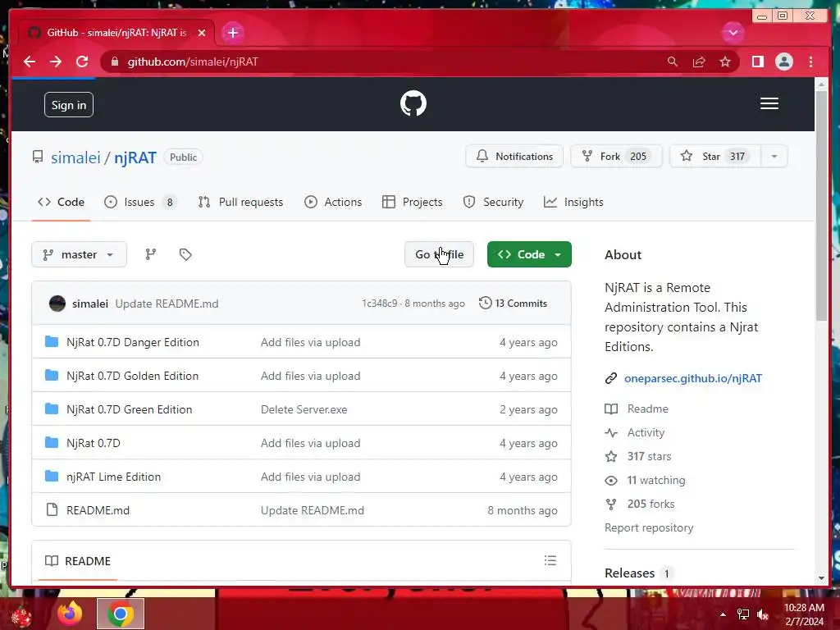Click Chrome icon in taskbar
Image resolution: width=840 pixels, height=630 pixels.
[121, 614]
